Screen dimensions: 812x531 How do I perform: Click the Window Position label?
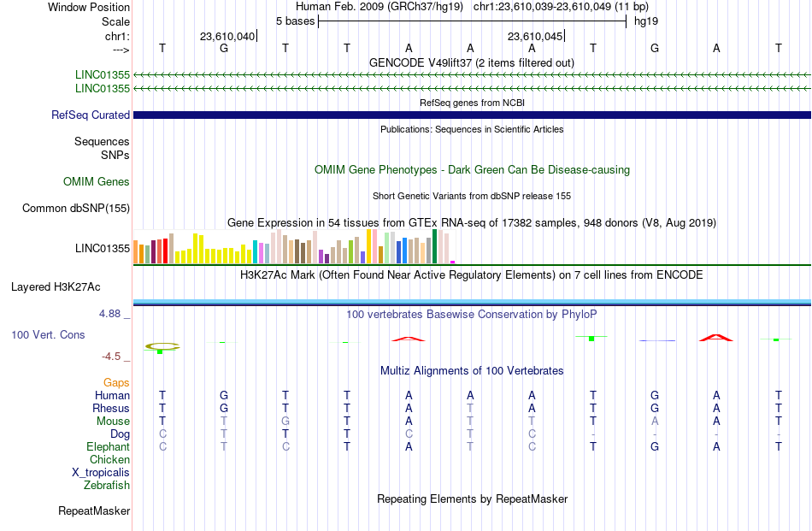coord(89,7)
